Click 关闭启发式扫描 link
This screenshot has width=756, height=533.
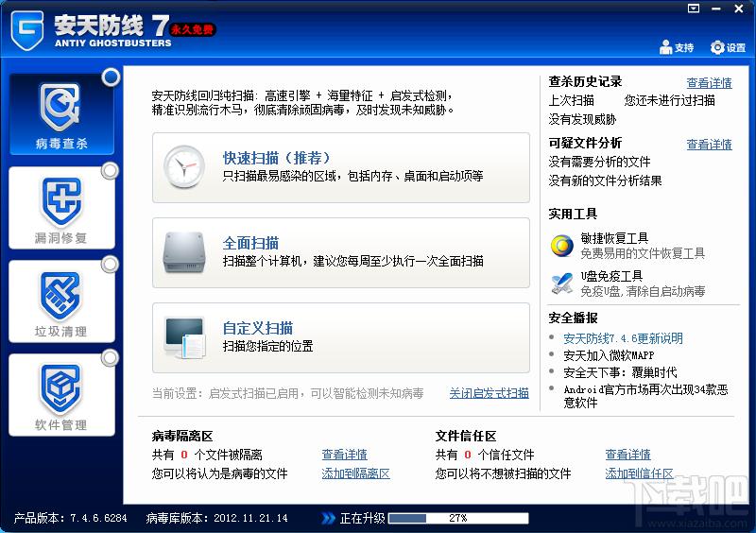489,393
